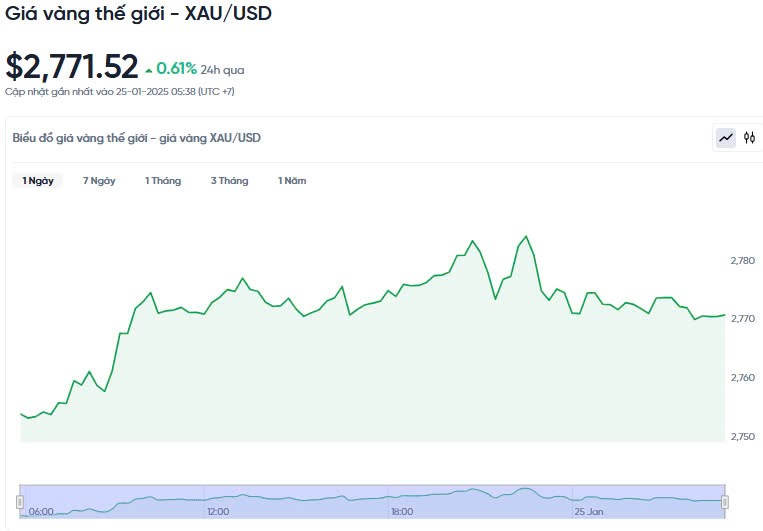Viewport: 763px width, 531px height.
Task: Select the 1 Năm time range
Action: click(292, 181)
